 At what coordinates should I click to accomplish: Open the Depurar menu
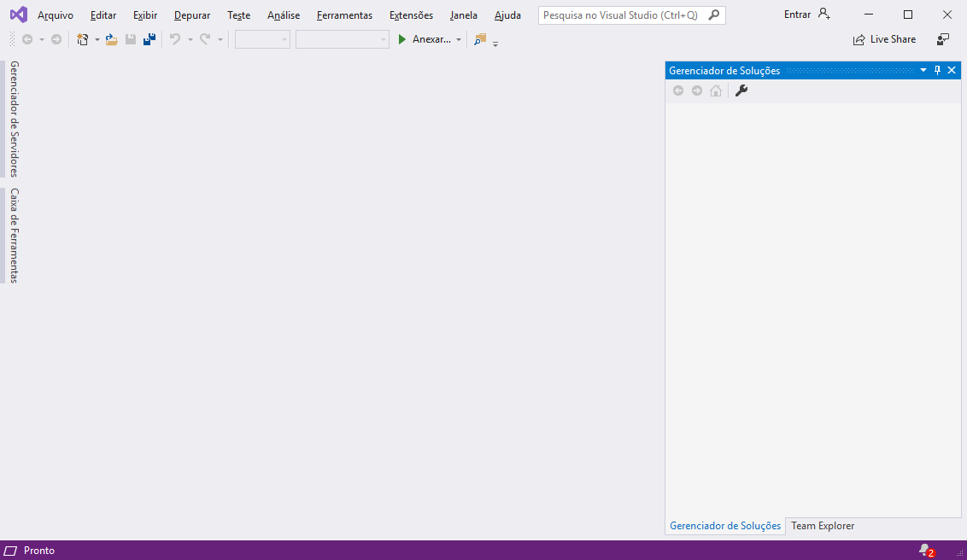[192, 15]
